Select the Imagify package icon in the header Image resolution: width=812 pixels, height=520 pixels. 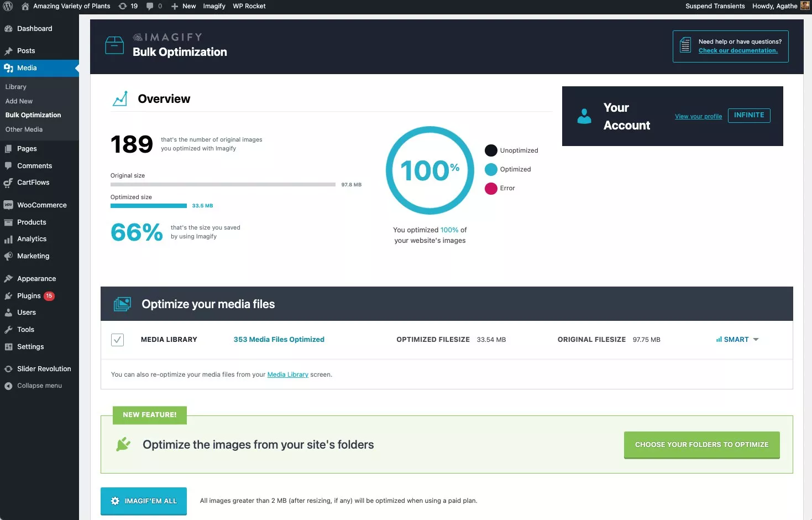pos(114,45)
